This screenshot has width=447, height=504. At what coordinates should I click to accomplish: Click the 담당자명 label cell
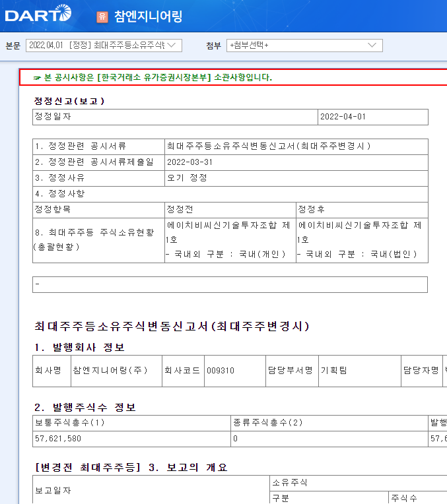click(x=422, y=371)
